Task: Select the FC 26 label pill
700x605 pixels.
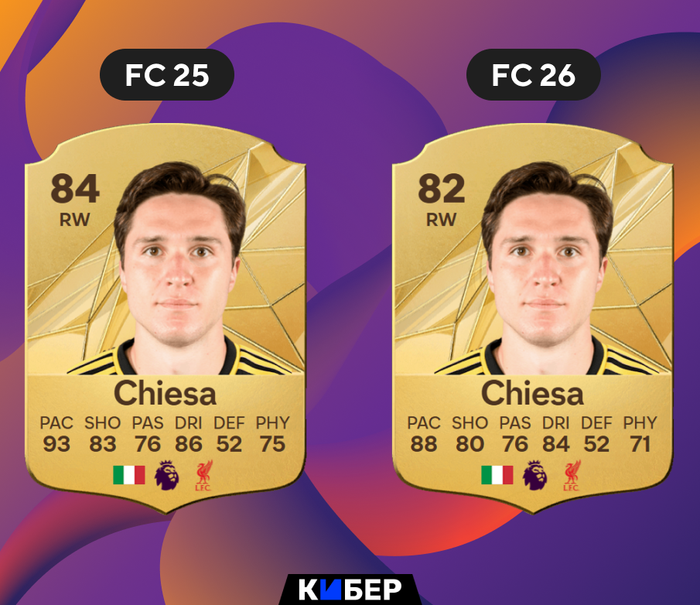Action: click(534, 74)
